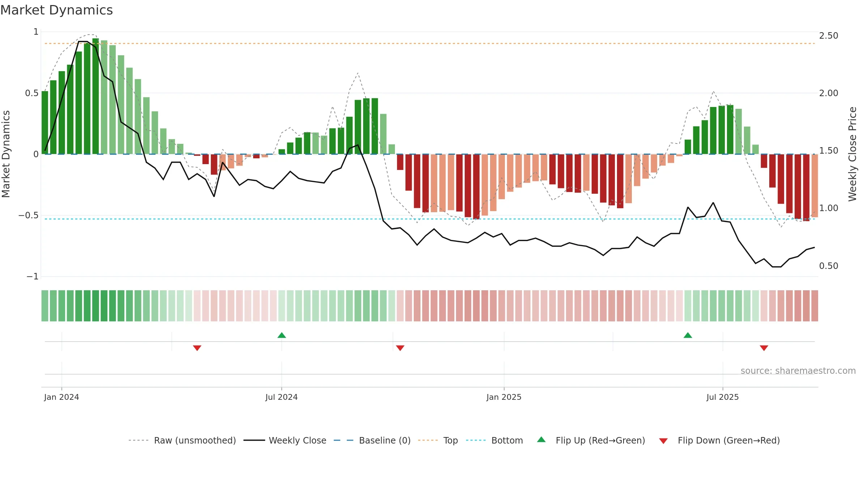Click the 2.50 price axis tick
Viewport: 868px width, 488px height.
829,35
